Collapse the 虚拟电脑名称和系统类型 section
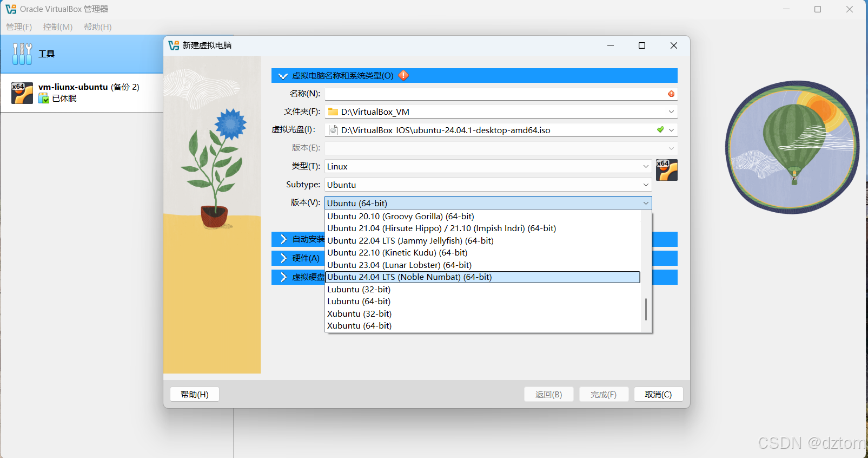 (x=283, y=76)
